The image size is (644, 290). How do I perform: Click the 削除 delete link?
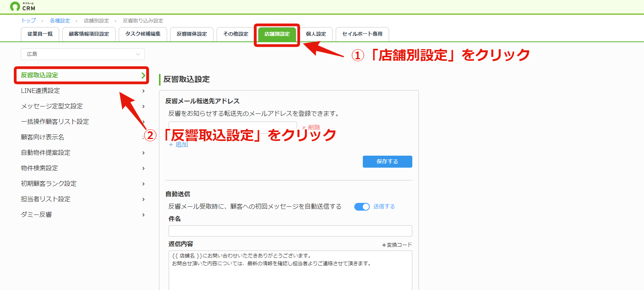pyautogui.click(x=311, y=127)
